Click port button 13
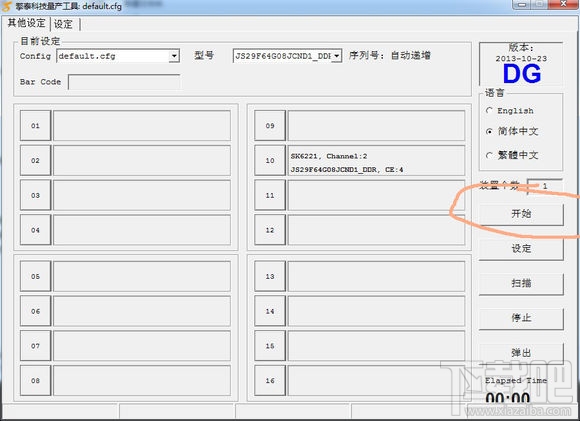This screenshot has height=421, width=580. point(270,276)
